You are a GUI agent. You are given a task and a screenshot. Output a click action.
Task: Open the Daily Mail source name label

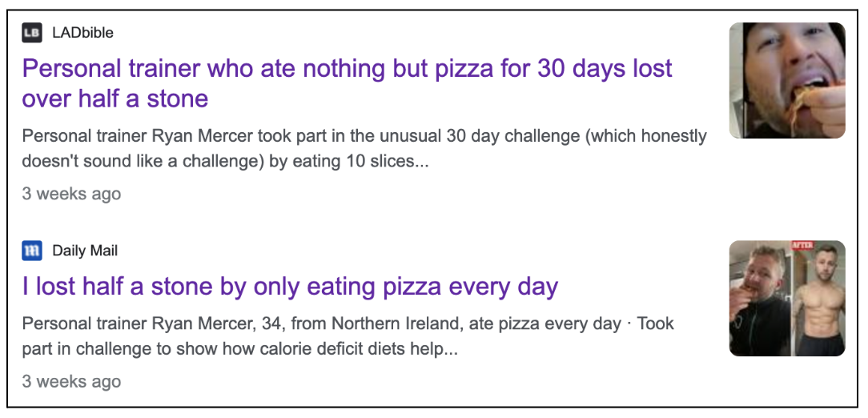tap(85, 251)
